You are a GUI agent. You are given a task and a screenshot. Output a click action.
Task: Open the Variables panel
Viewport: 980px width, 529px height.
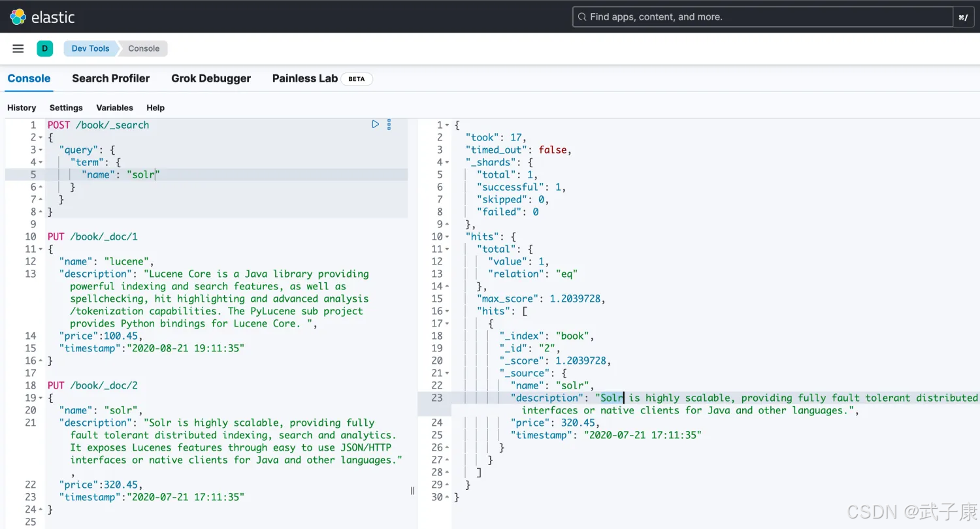pos(114,108)
